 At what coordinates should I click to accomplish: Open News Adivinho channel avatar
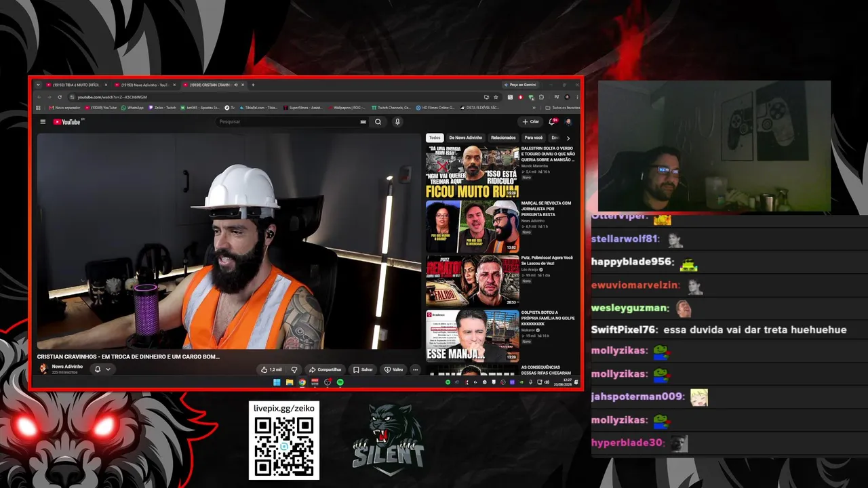[43, 369]
